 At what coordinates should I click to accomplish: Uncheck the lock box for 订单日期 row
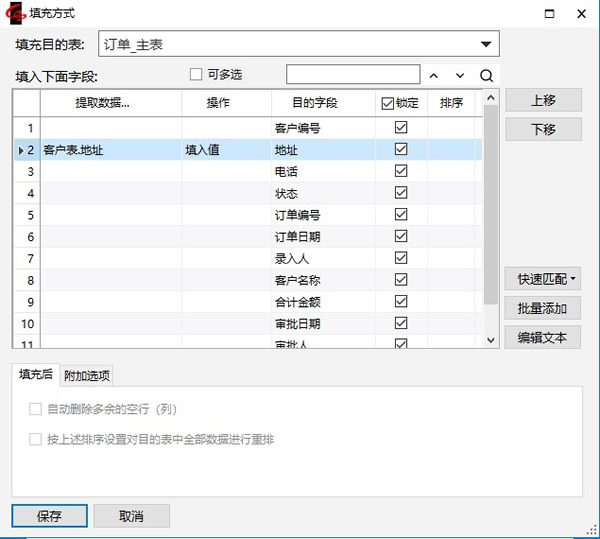401,236
